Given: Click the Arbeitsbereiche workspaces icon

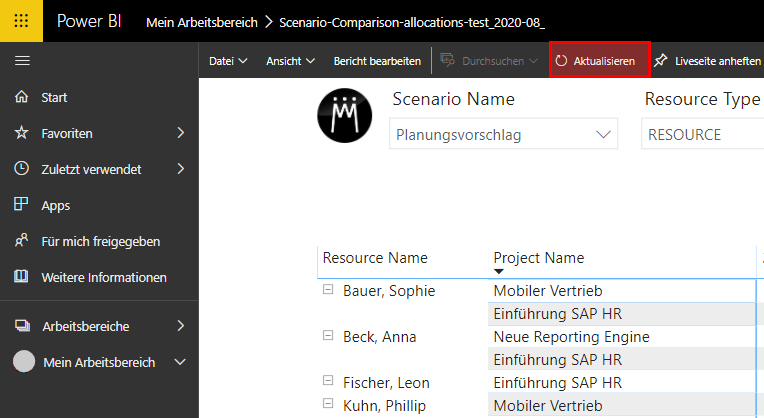Looking at the screenshot, I should pyautogui.click(x=22, y=325).
